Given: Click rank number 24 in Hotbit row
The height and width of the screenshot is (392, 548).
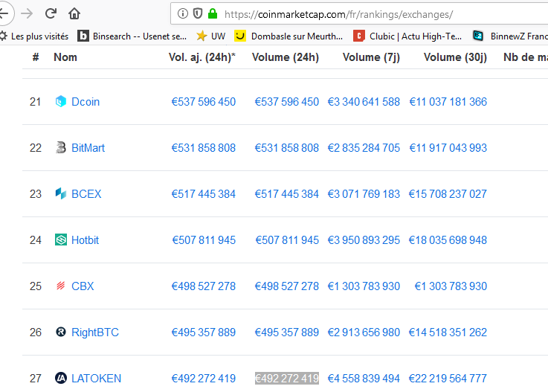Looking at the screenshot, I should (35, 240).
